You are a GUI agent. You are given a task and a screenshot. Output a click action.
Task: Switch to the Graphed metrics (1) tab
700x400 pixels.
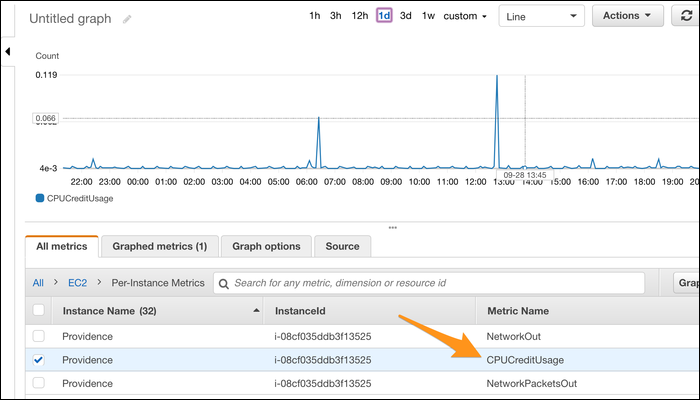159,246
